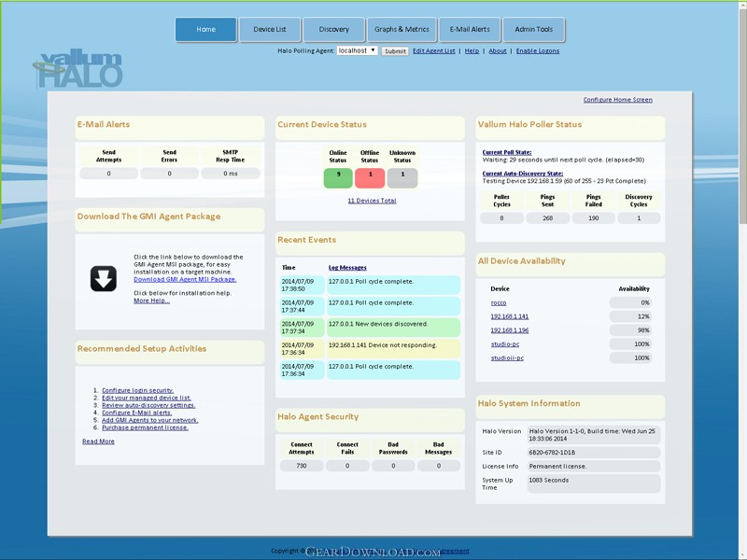The image size is (747, 560).
Task: Open the 11 Devices Total link
Action: point(372,201)
